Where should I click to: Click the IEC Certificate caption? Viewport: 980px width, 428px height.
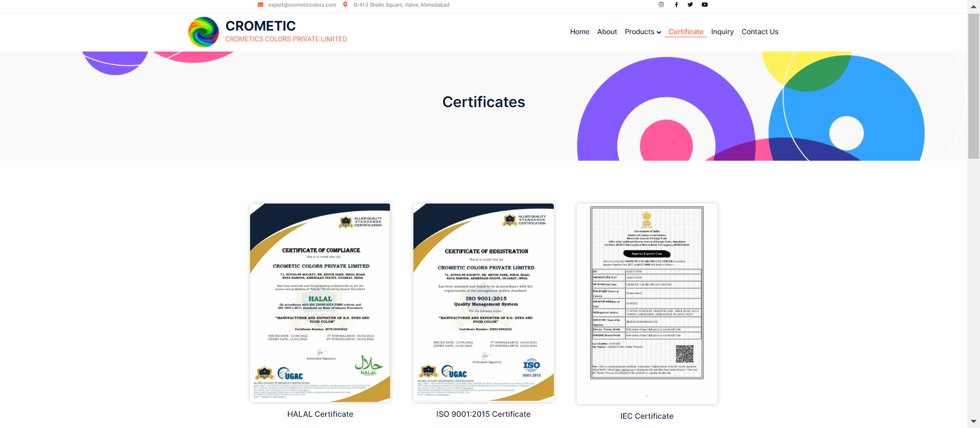coord(647,416)
